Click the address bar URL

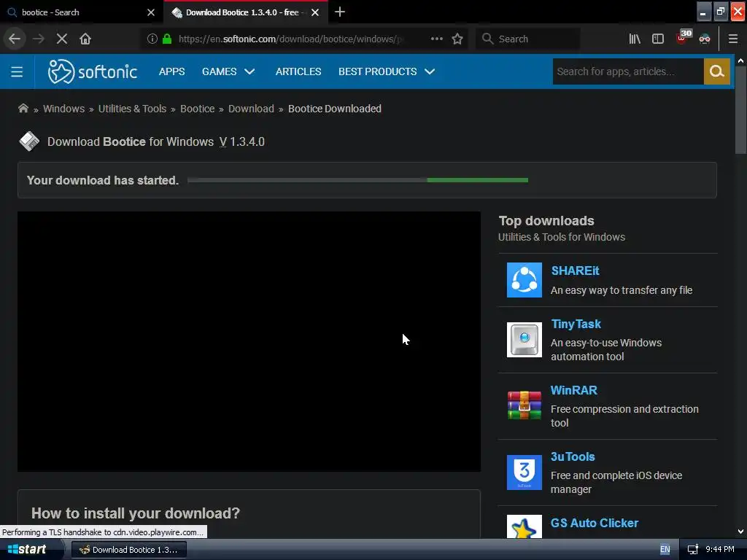coord(290,39)
